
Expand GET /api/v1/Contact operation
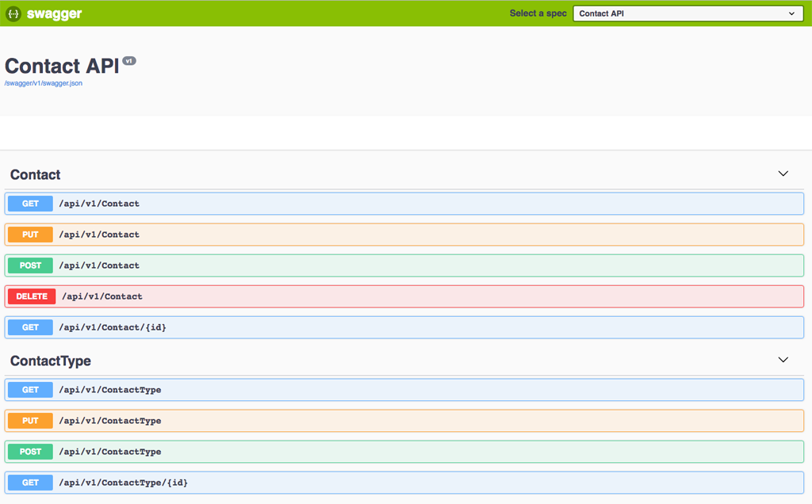click(x=404, y=204)
